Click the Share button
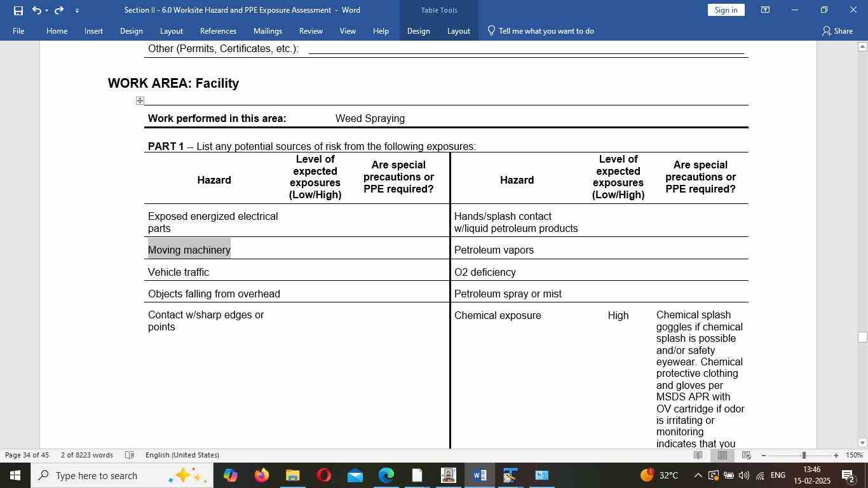868x488 pixels. [x=837, y=31]
